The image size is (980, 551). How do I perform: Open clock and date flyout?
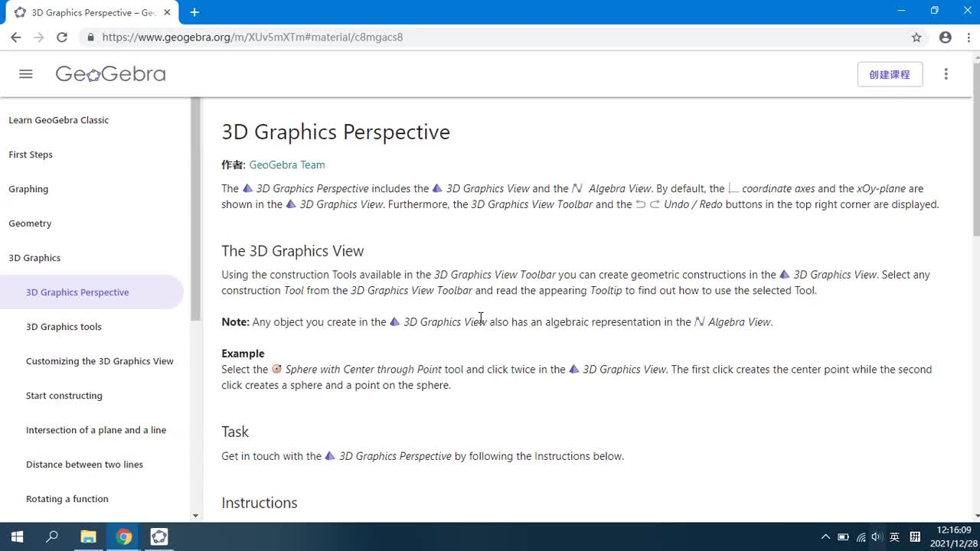click(x=954, y=536)
